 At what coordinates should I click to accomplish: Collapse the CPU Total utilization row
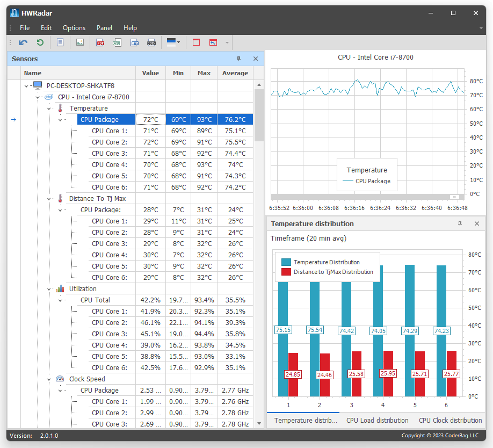point(60,300)
